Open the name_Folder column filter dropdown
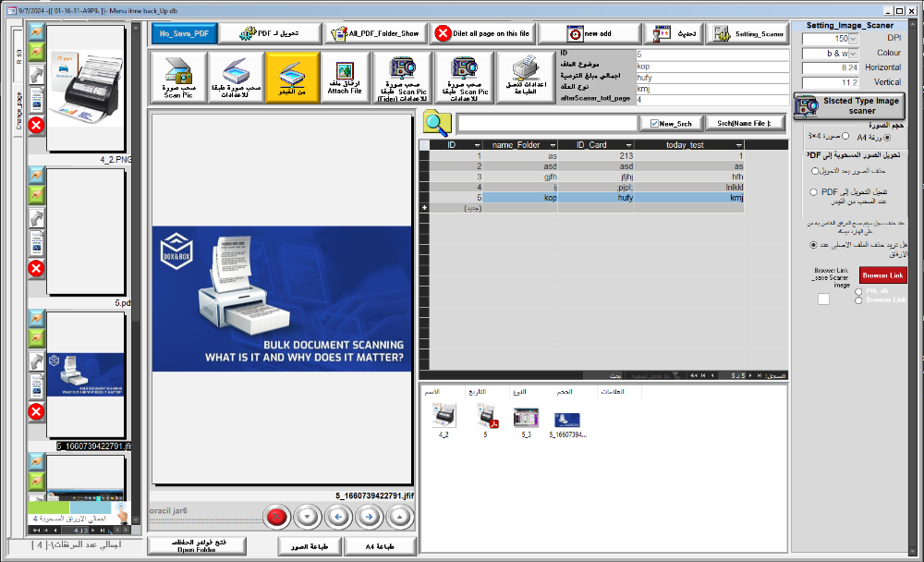924x562 pixels. [553, 145]
